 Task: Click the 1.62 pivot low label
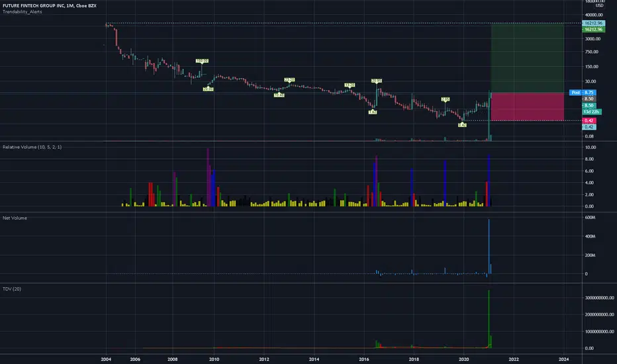pos(372,112)
